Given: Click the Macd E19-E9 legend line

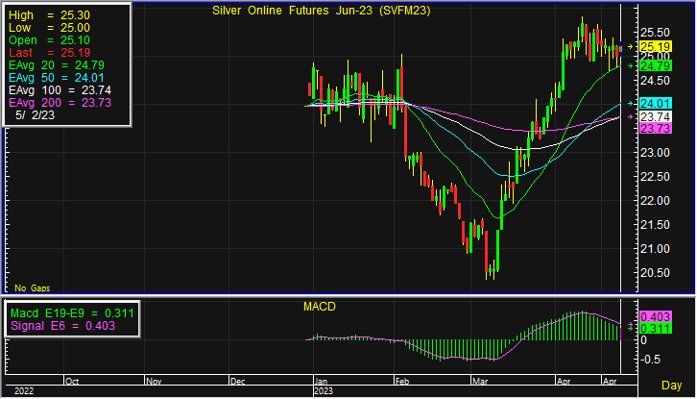Looking at the screenshot, I should click(72, 313).
